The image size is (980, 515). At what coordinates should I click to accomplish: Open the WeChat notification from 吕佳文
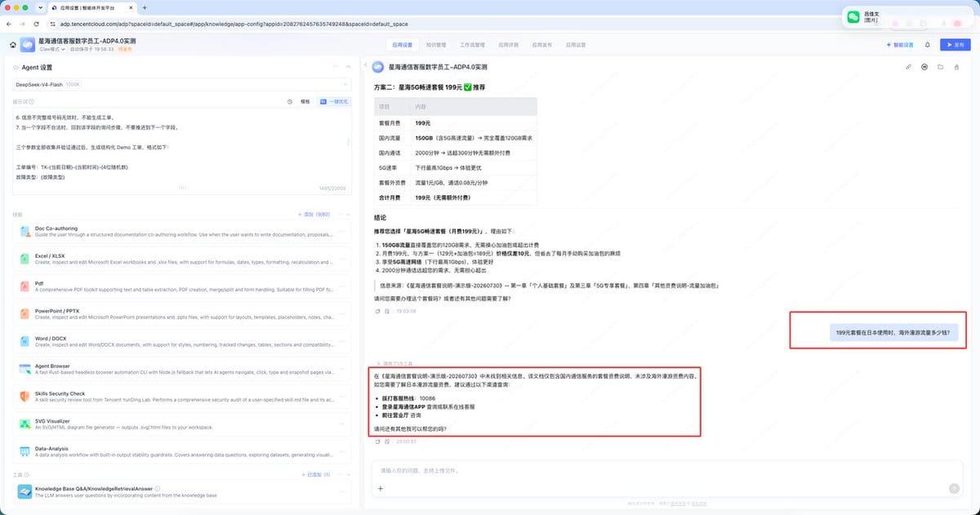[907, 16]
